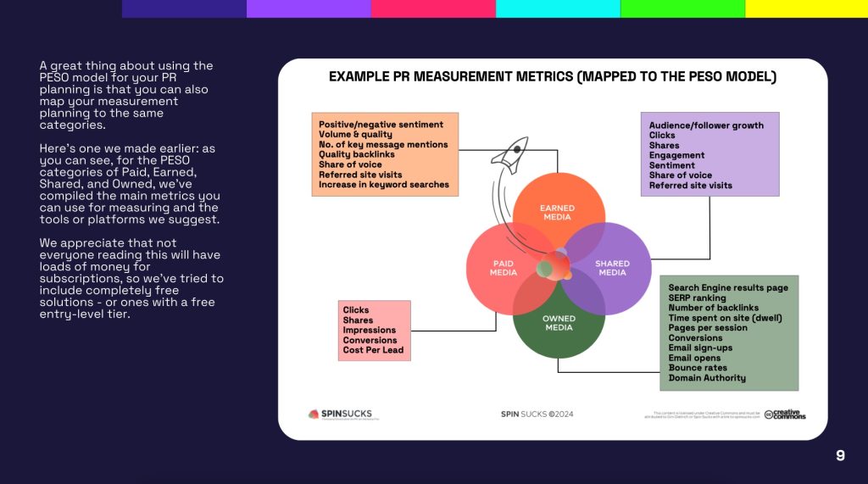
Task: Select the Shared Media circle
Action: pos(615,268)
